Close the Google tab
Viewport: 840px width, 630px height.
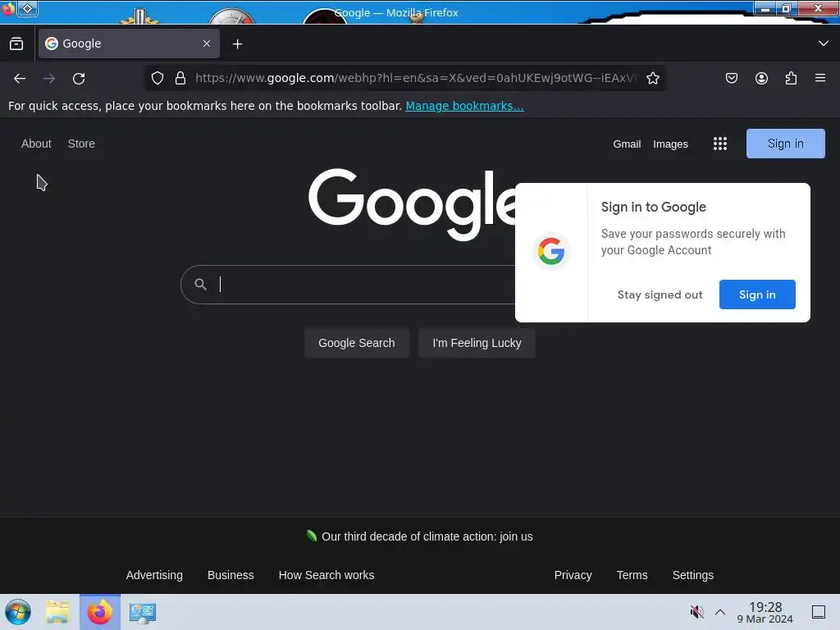(207, 43)
